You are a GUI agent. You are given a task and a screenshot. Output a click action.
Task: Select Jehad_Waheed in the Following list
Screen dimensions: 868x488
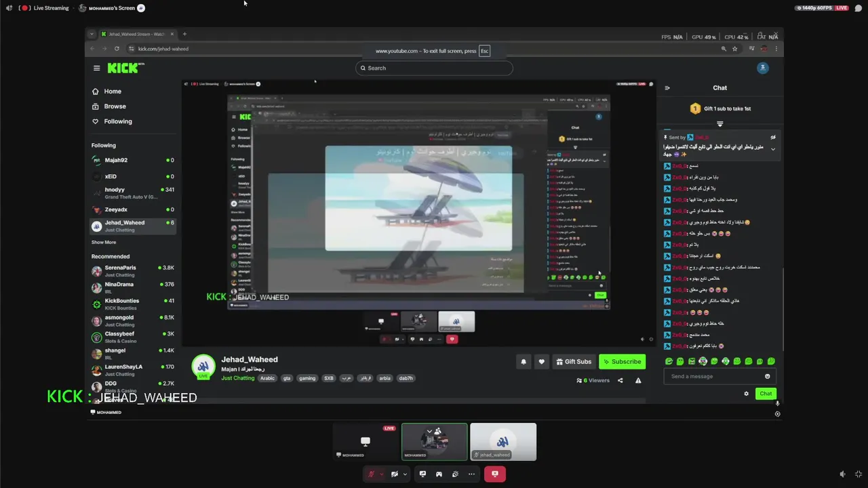pos(133,226)
